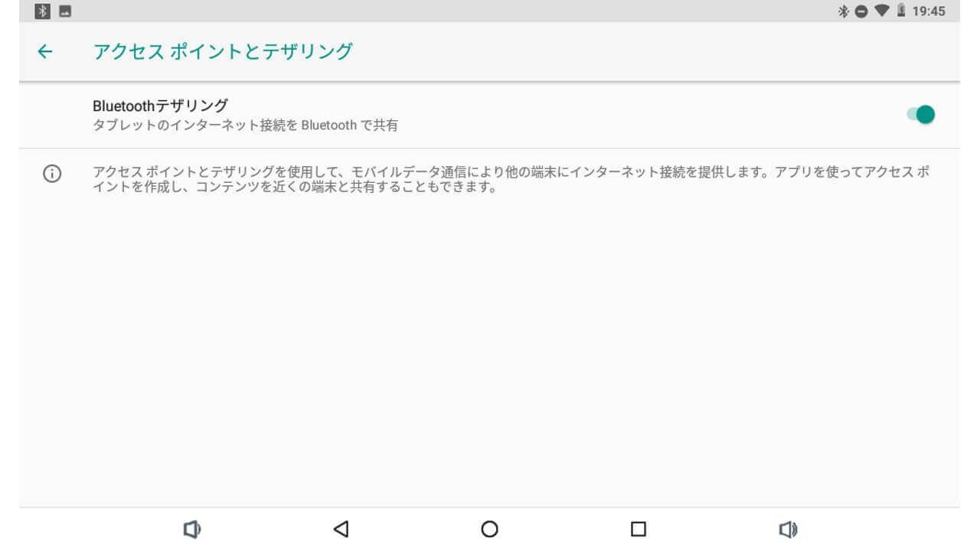Image resolution: width=980 pixels, height=551 pixels.
Task: Click the battery status icon
Action: point(901,11)
